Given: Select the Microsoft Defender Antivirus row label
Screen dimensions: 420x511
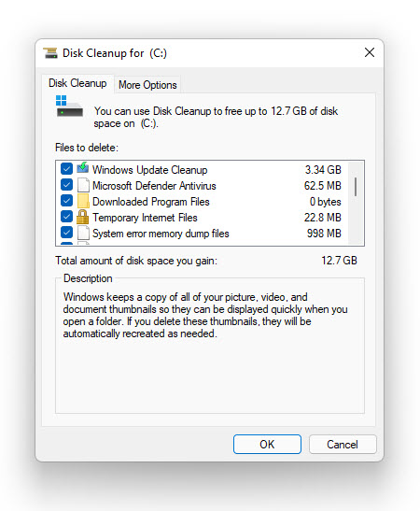Looking at the screenshot, I should click(x=154, y=186).
